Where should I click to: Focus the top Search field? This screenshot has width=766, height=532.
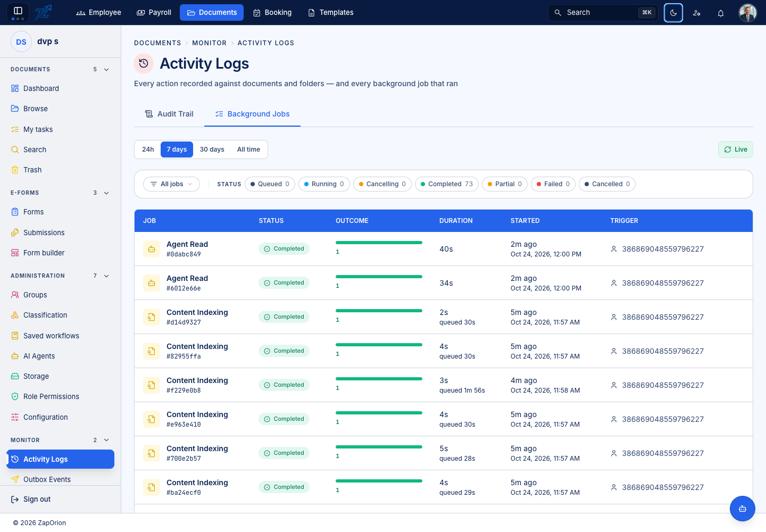603,13
